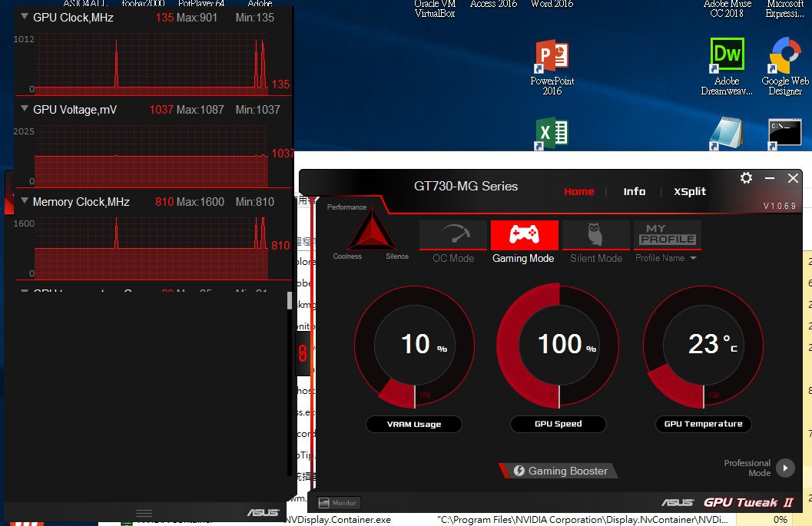Screen dimensions: 812x526
Task: Open Excel desktop shortcut icon
Action: tap(552, 134)
